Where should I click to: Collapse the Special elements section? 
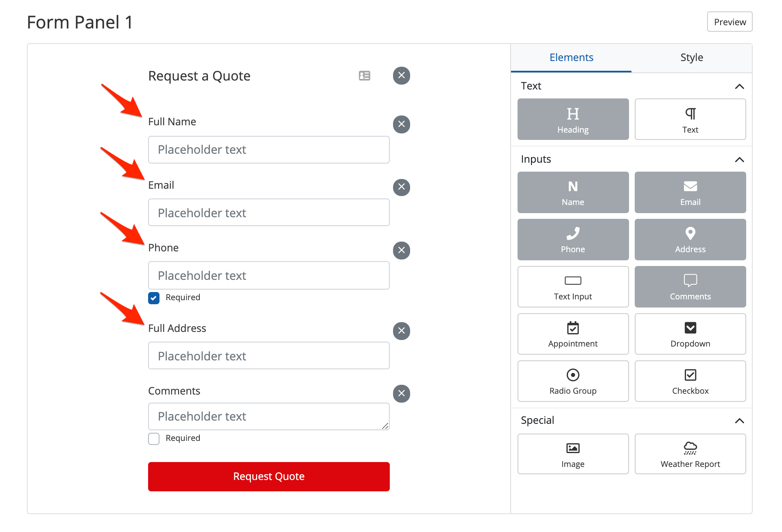point(739,421)
